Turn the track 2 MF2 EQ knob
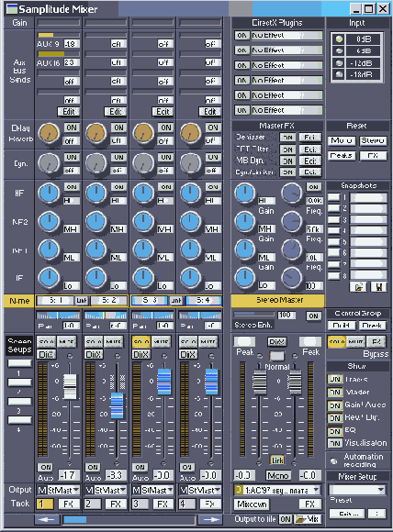The height and width of the screenshot is (532, 393). pos(96,221)
